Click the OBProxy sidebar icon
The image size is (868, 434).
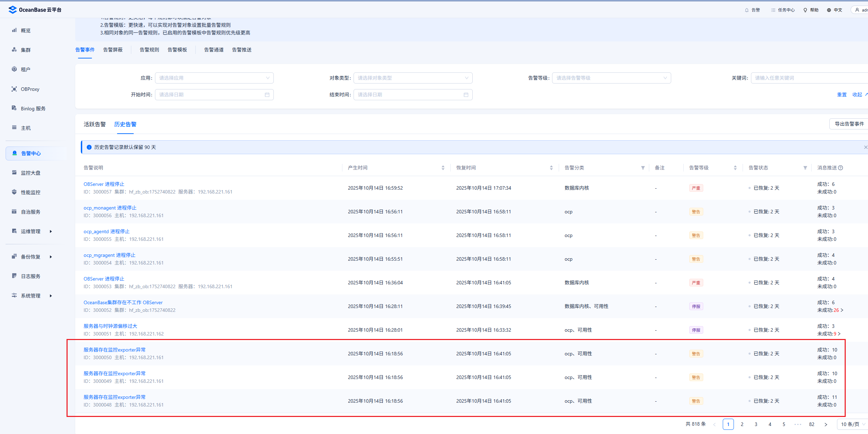coord(14,89)
